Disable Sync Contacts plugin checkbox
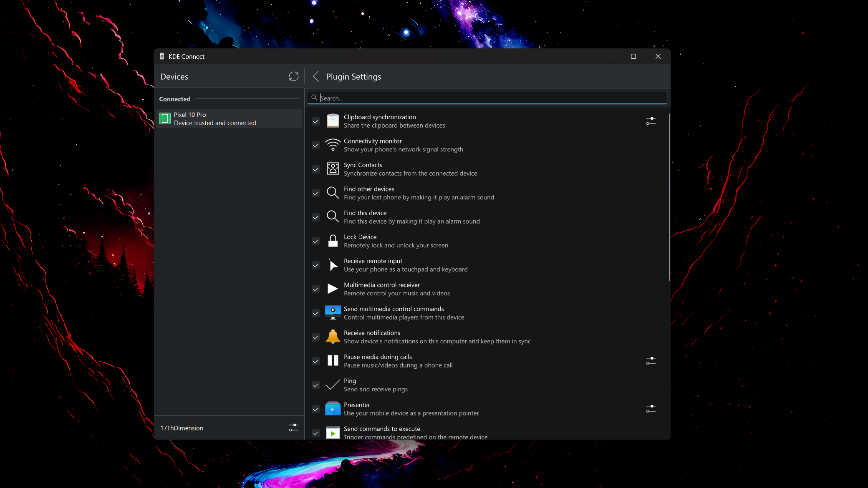This screenshot has height=488, width=868. pos(316,169)
